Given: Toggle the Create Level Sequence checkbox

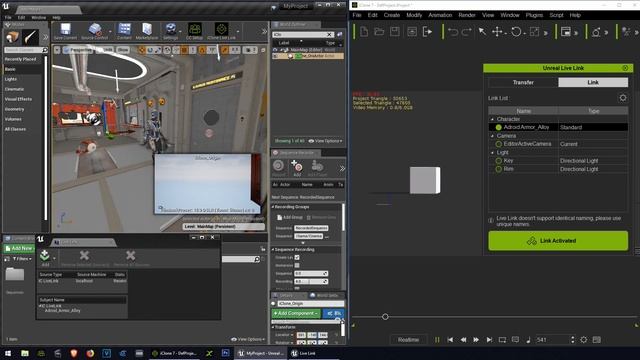Looking at the screenshot, I should [297, 258].
